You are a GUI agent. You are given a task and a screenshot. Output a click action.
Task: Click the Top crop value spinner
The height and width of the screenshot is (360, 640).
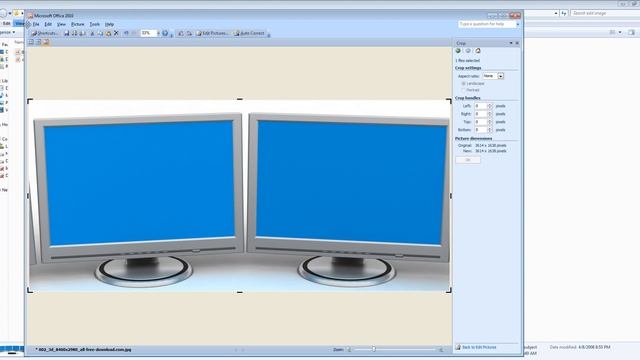tap(490, 122)
